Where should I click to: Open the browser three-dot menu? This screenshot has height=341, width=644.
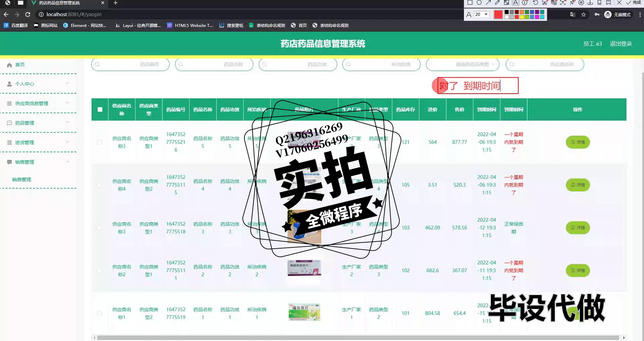(x=640, y=14)
